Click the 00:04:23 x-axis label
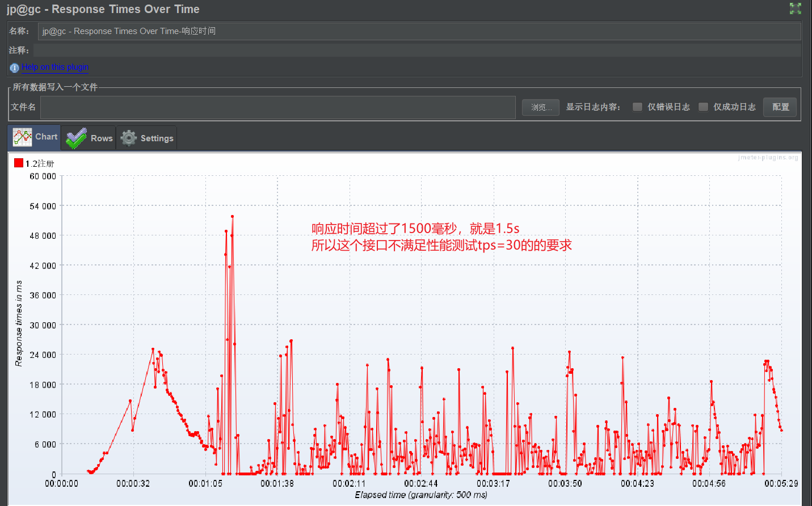The height and width of the screenshot is (506, 812). 637,483
